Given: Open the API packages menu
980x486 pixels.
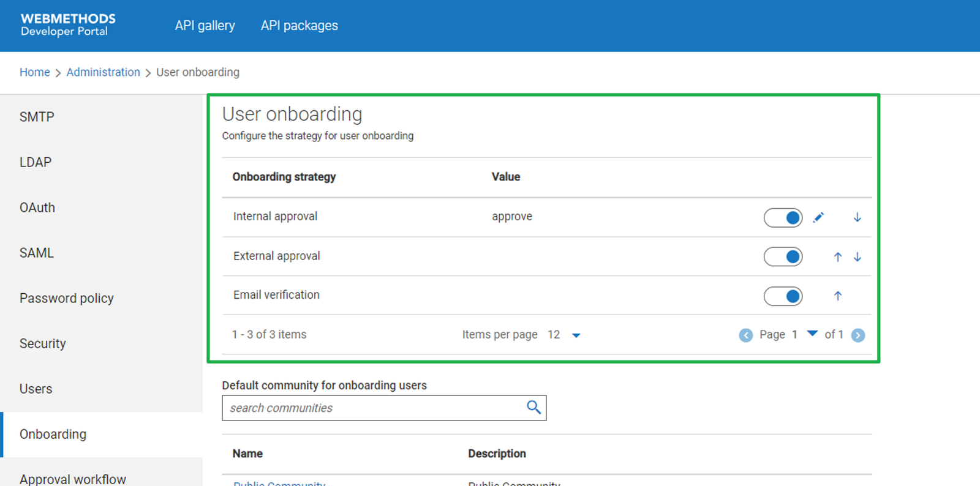Looking at the screenshot, I should (299, 26).
